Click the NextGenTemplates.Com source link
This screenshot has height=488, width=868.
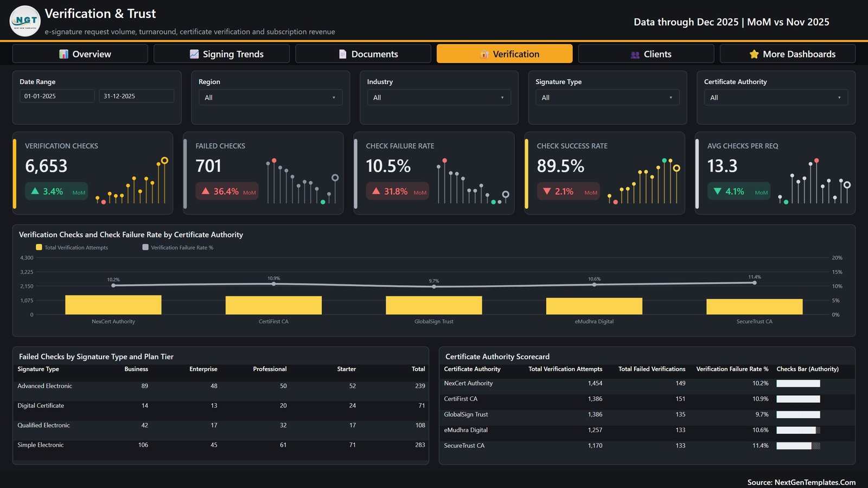point(815,482)
